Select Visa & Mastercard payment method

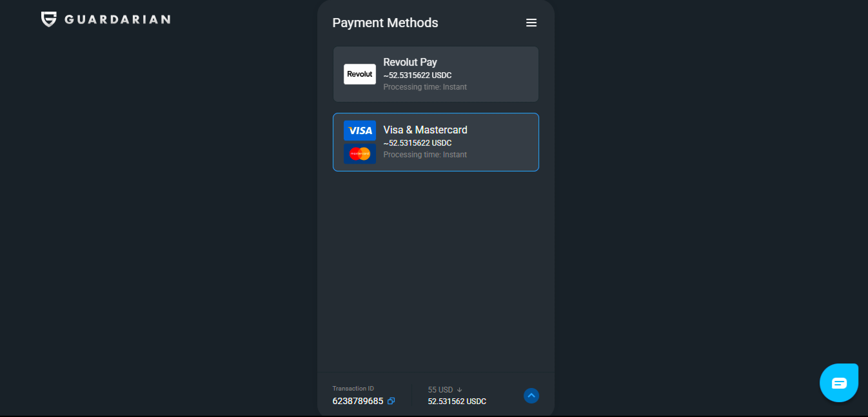(x=436, y=142)
